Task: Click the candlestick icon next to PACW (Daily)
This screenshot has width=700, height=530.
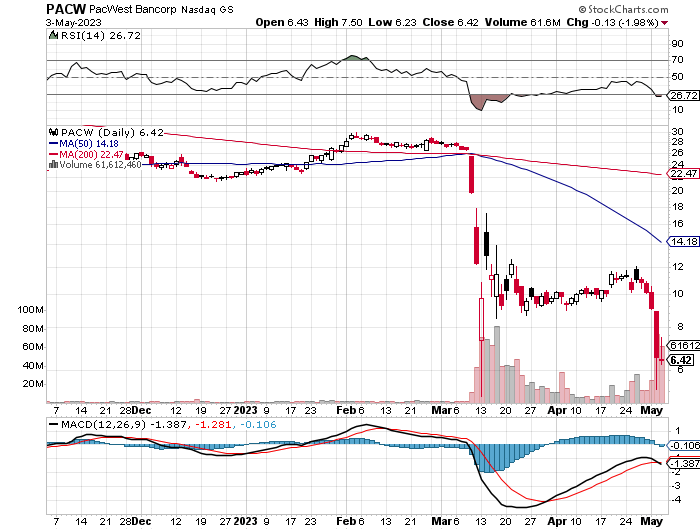Action: coord(54,132)
